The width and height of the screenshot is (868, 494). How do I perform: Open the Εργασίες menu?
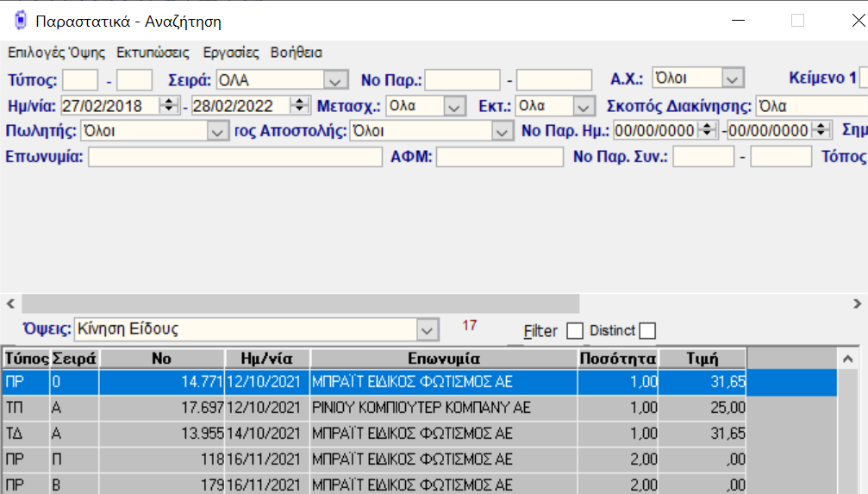(x=231, y=53)
